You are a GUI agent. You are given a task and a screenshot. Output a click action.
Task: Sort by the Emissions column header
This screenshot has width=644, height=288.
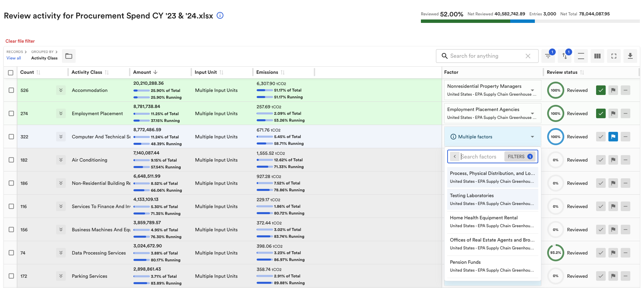click(270, 72)
